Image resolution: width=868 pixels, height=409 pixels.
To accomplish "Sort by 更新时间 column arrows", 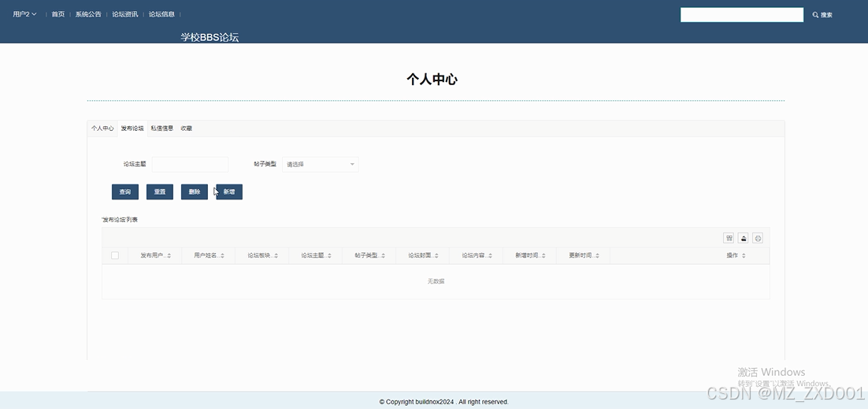I will click(x=597, y=255).
